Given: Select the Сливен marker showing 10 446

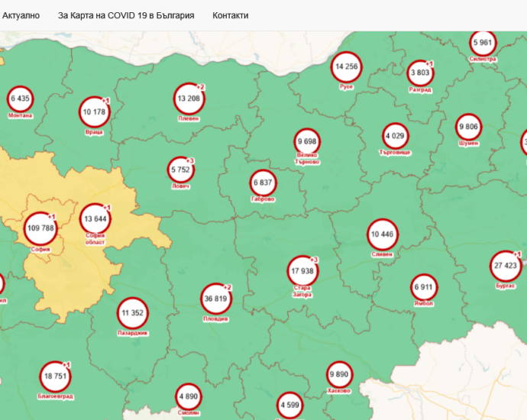Looking at the screenshot, I should pyautogui.click(x=382, y=234).
